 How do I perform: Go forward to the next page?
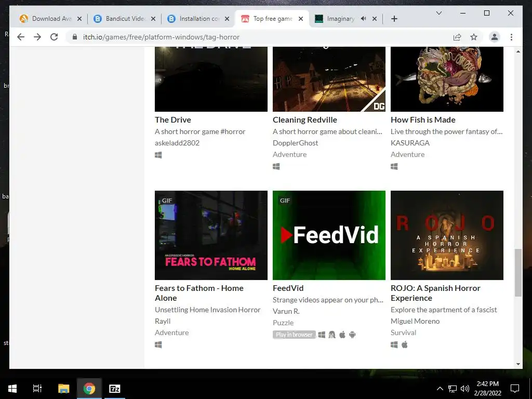pos(37,37)
